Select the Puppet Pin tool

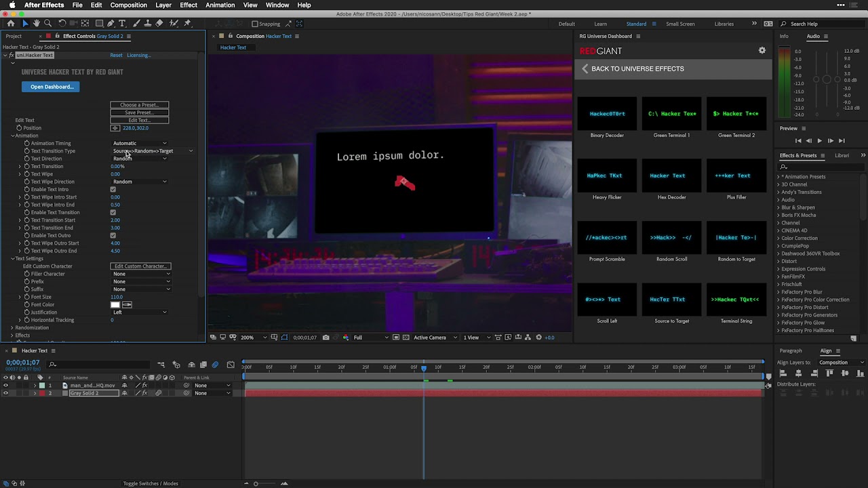188,24
